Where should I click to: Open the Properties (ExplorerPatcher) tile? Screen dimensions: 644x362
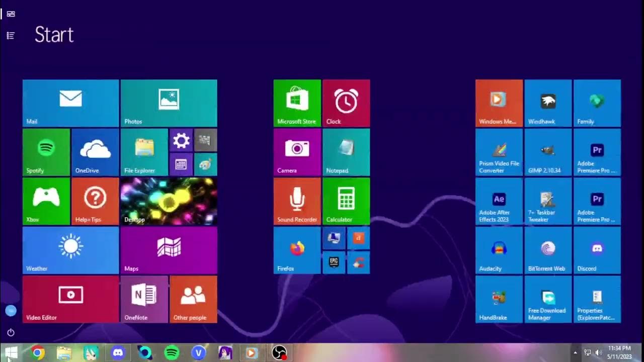(x=597, y=299)
